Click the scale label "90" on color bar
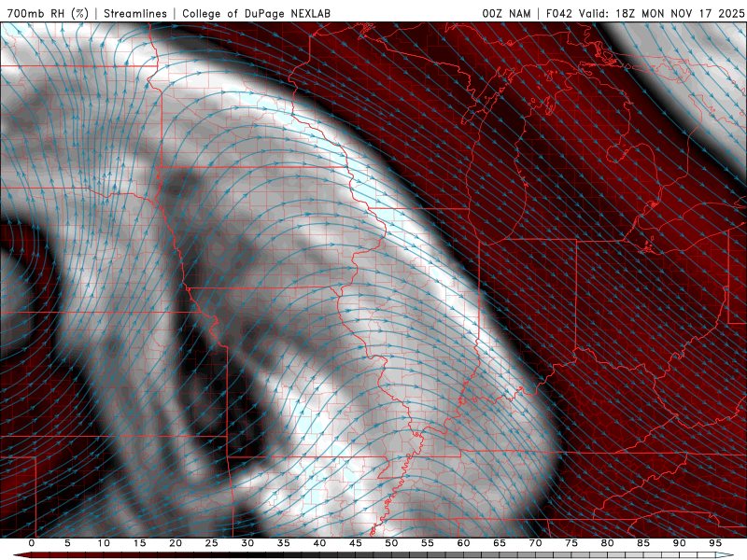747x560 pixels. point(679,543)
